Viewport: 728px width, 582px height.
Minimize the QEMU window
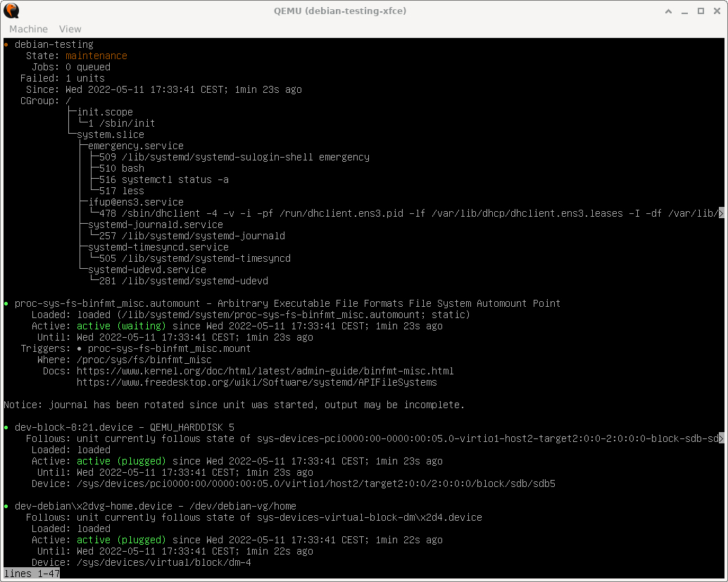pyautogui.click(x=684, y=11)
